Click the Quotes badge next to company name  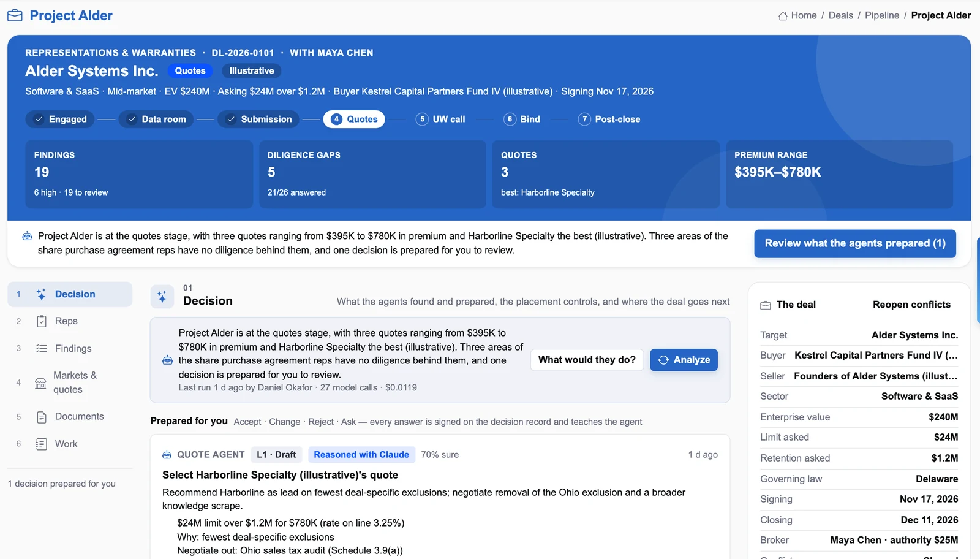tap(190, 71)
